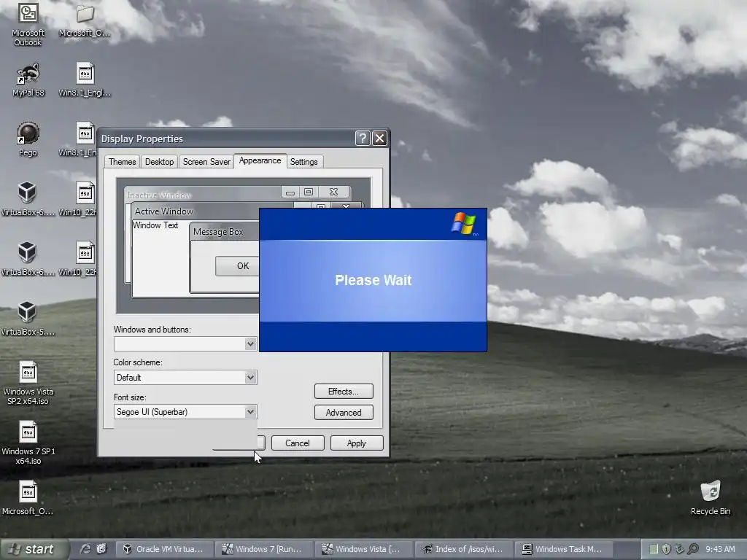Open the Microsoft_O... folder icon on desktop
Screen dimensions: 747x560
[85, 20]
